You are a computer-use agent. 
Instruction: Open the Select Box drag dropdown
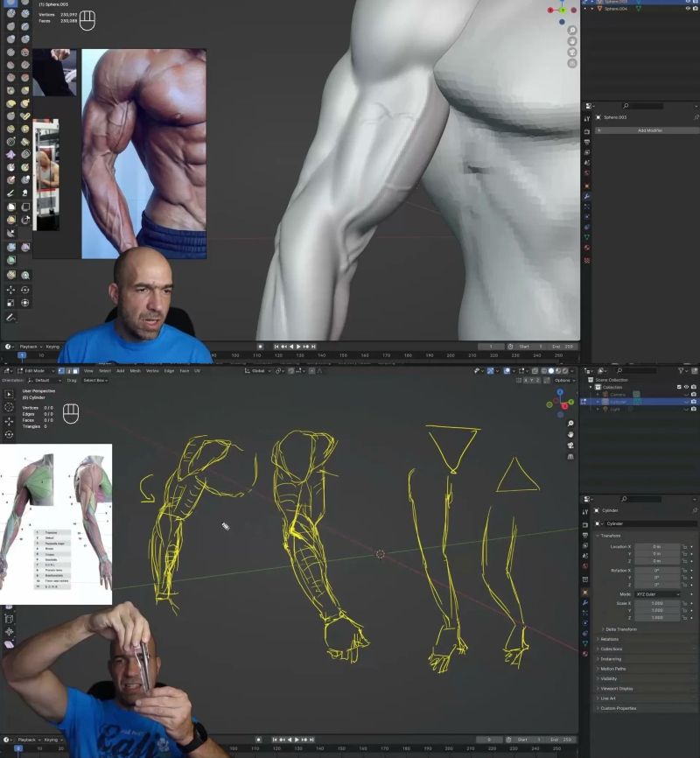point(95,381)
